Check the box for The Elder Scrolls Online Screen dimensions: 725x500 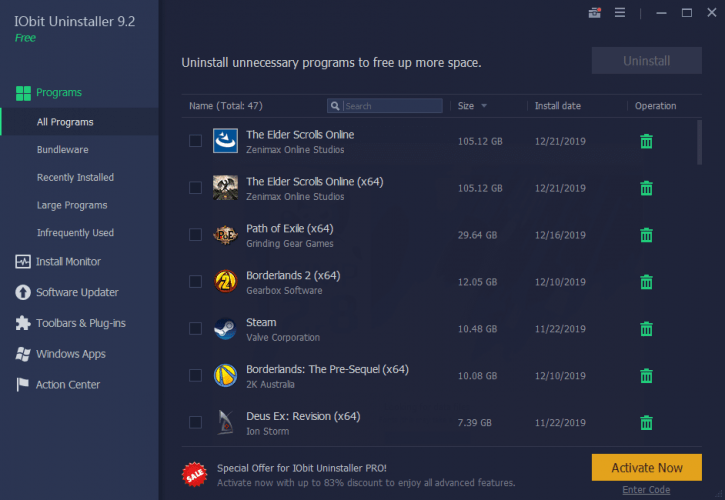pos(196,141)
